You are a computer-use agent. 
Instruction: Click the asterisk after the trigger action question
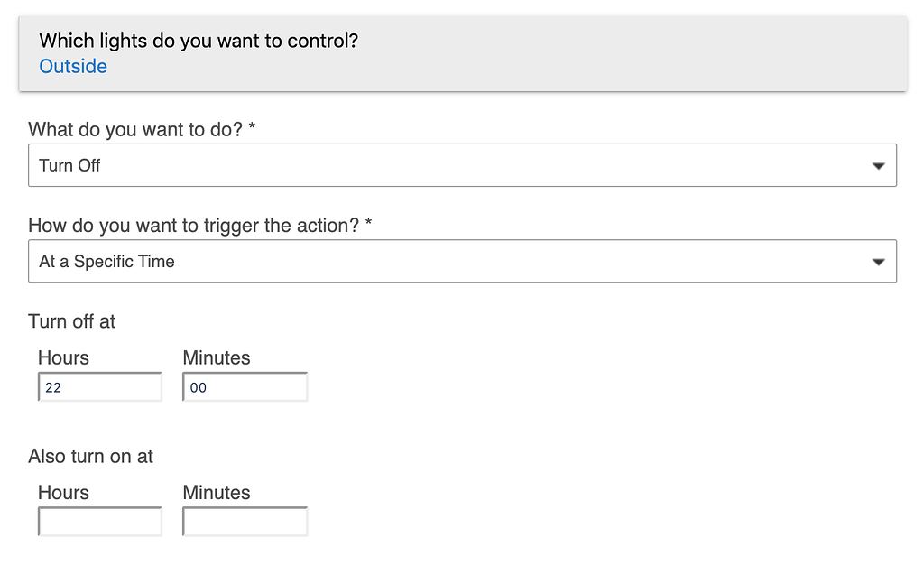368,224
